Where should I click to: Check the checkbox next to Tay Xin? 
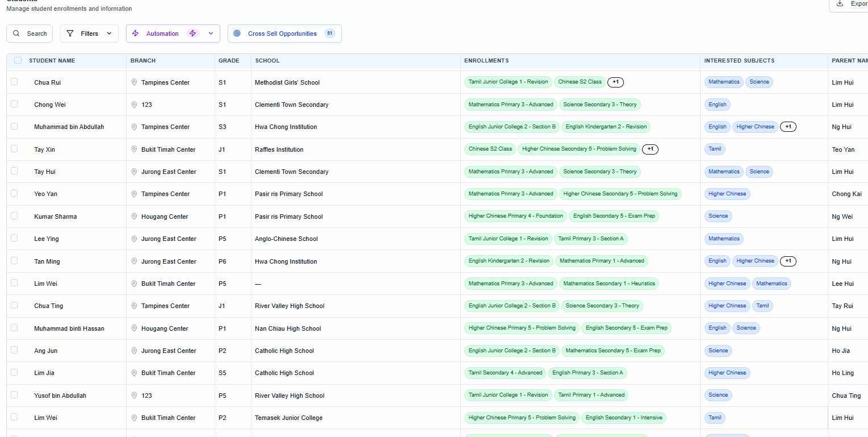click(x=14, y=148)
